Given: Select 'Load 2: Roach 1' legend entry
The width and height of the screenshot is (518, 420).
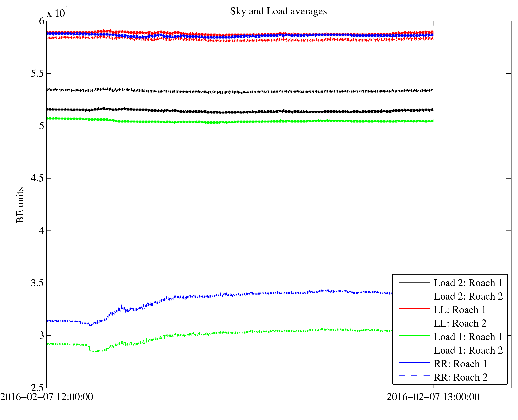Looking at the screenshot, I should pyautogui.click(x=468, y=283).
